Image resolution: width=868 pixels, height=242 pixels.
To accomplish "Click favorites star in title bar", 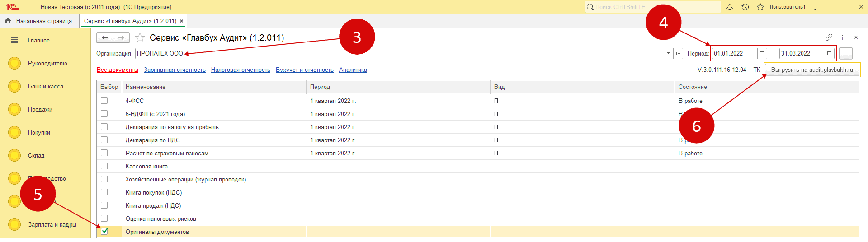I will tap(760, 7).
